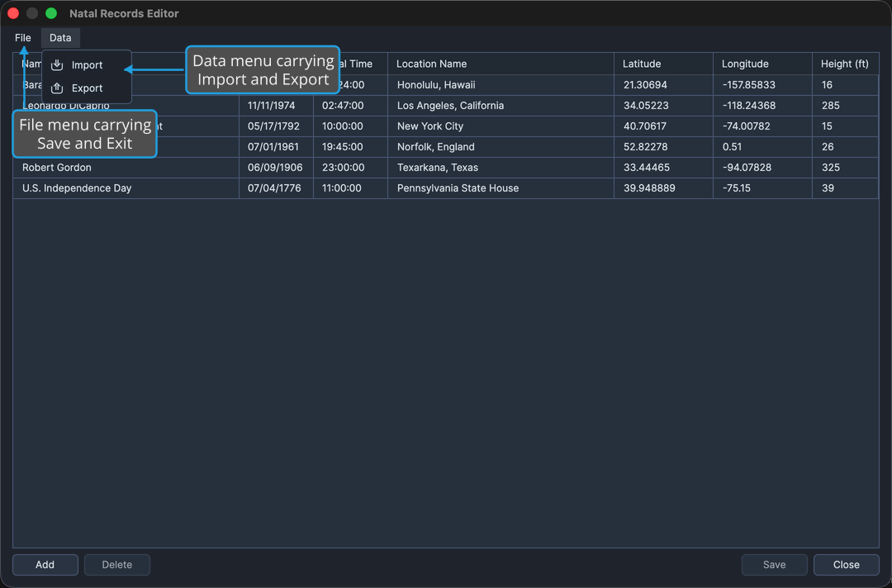Click the Height (ft) column header
This screenshot has height=588, width=892.
(845, 64)
